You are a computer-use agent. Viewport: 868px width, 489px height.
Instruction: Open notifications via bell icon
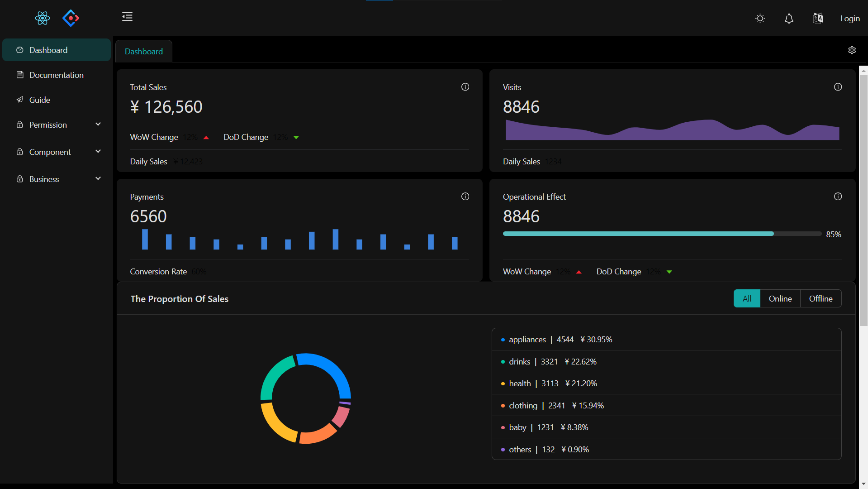[x=789, y=19]
